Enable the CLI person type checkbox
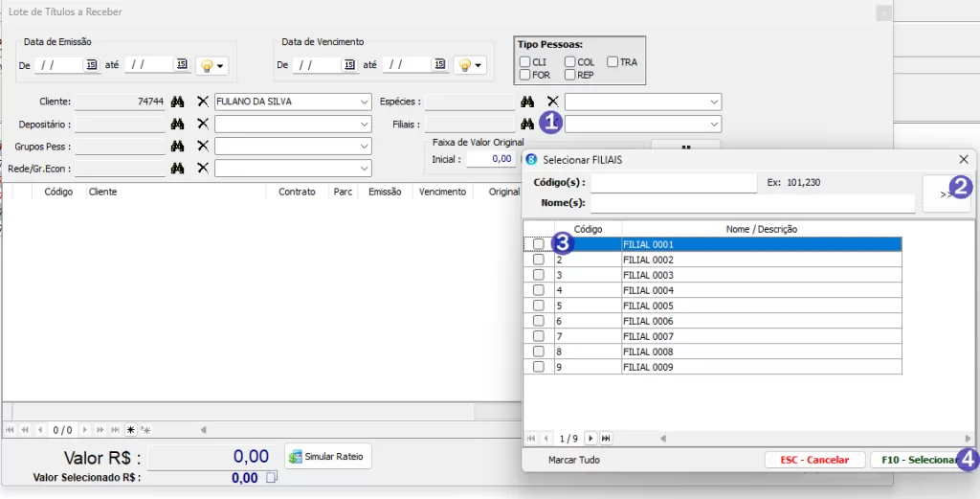The height and width of the screenshot is (499, 980). (x=525, y=62)
